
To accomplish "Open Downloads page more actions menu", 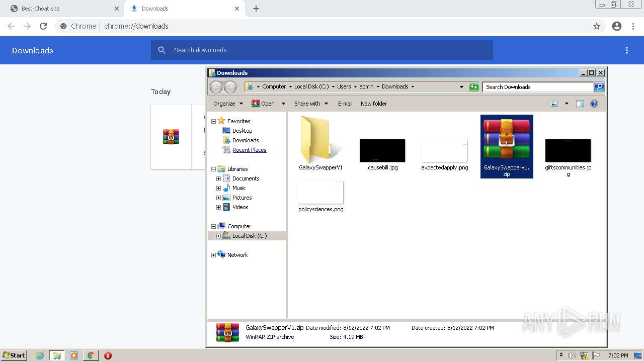I will [x=627, y=50].
